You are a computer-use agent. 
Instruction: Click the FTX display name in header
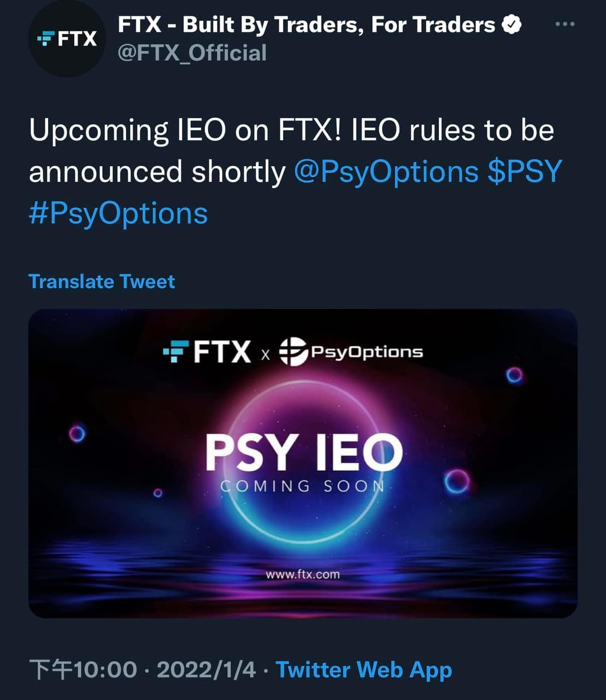[x=306, y=25]
